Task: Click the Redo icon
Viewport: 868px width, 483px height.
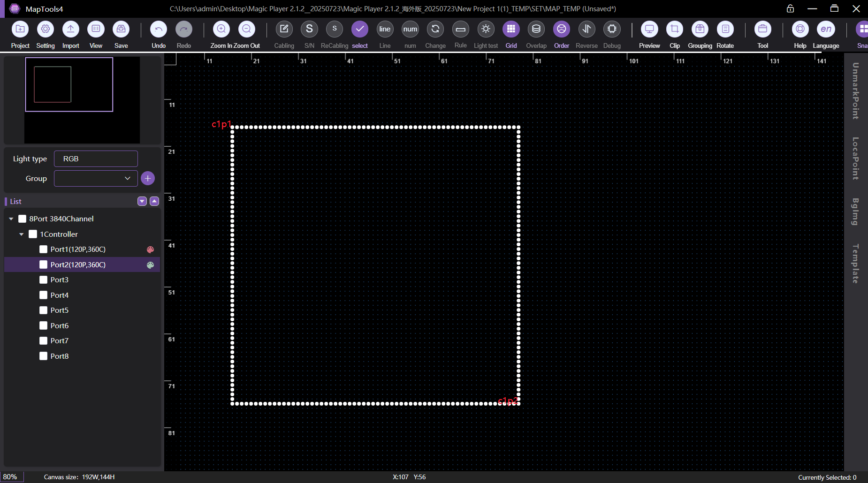Action: click(184, 29)
